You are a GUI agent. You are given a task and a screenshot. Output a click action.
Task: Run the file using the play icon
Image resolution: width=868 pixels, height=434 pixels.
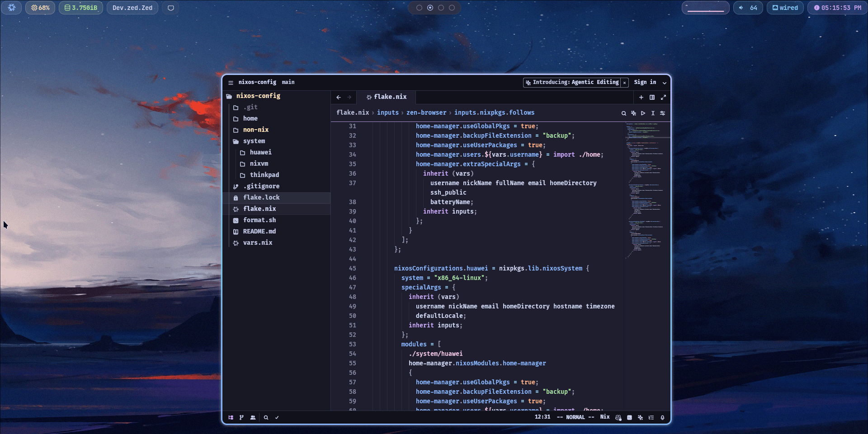click(x=643, y=113)
